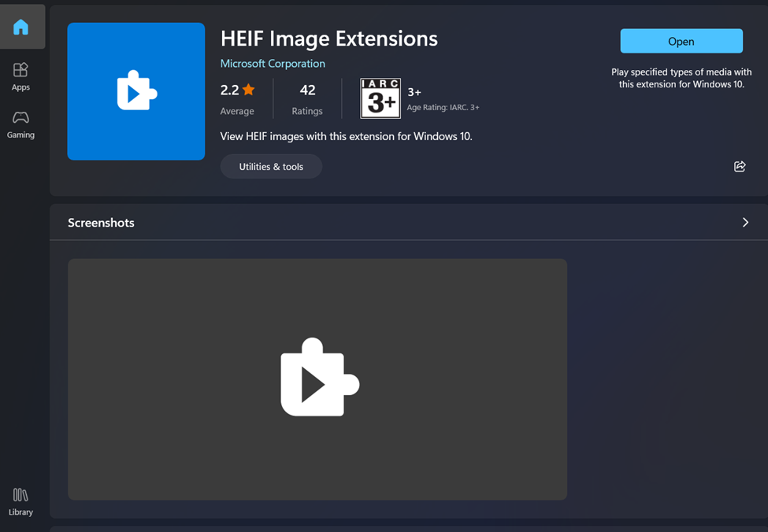This screenshot has height=532, width=768.
Task: Click the share icon
Action: pyautogui.click(x=740, y=166)
